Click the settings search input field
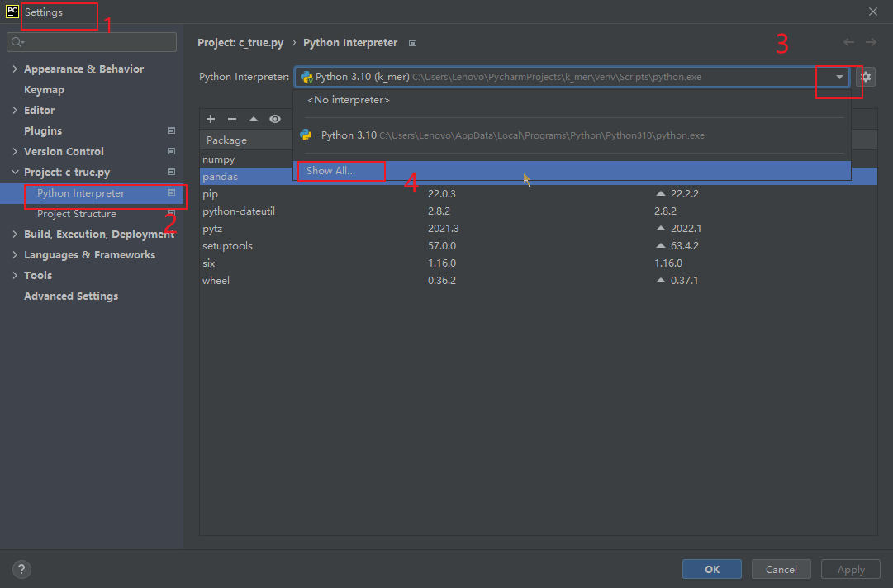The height and width of the screenshot is (588, 893). [x=92, y=42]
